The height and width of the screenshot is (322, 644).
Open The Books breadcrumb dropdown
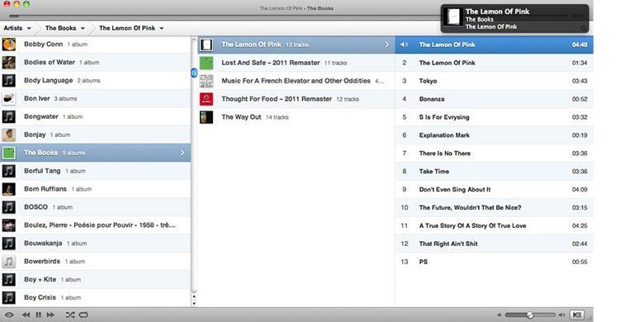(x=65, y=28)
